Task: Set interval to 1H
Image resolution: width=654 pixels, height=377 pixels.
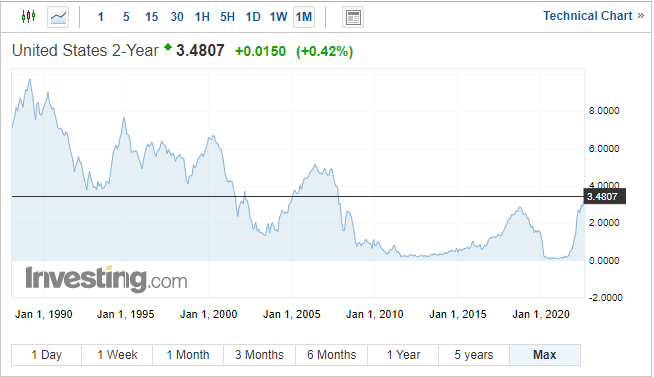Action: coord(202,17)
